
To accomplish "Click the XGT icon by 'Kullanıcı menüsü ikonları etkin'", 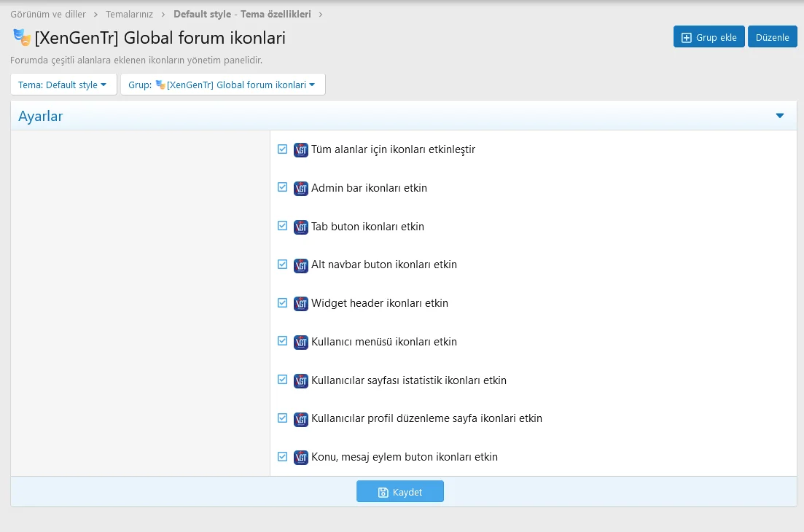I will pos(300,341).
